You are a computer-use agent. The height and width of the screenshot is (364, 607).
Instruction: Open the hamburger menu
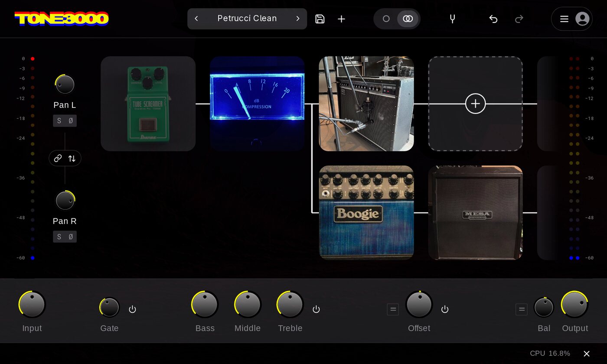tap(564, 19)
